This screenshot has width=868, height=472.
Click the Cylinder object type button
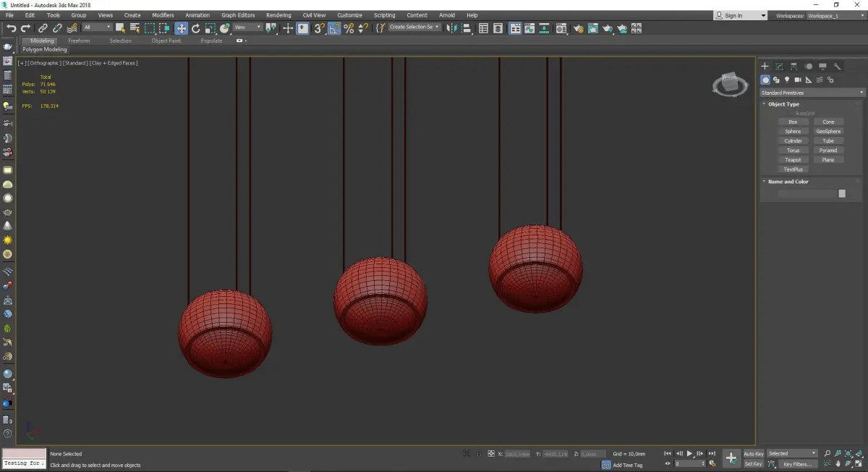pos(793,141)
